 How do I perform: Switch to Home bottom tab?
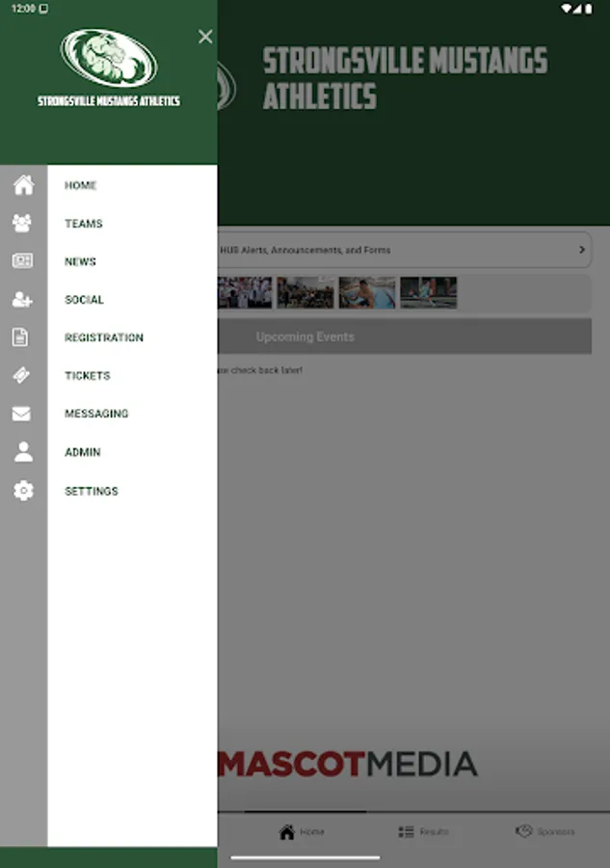pyautogui.click(x=302, y=831)
